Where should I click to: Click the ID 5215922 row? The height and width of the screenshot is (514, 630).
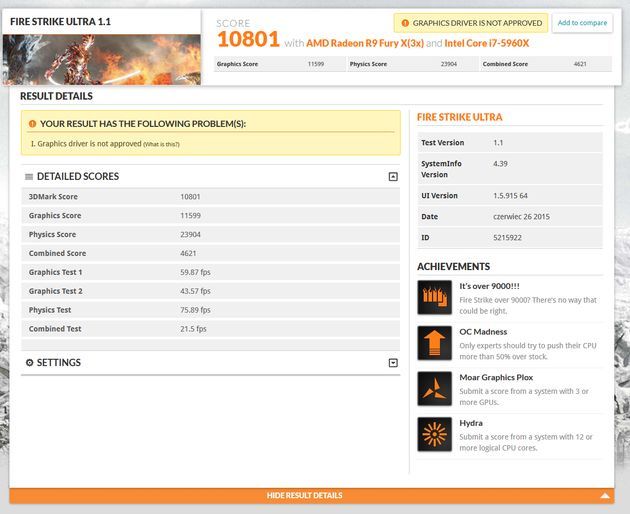tap(510, 238)
